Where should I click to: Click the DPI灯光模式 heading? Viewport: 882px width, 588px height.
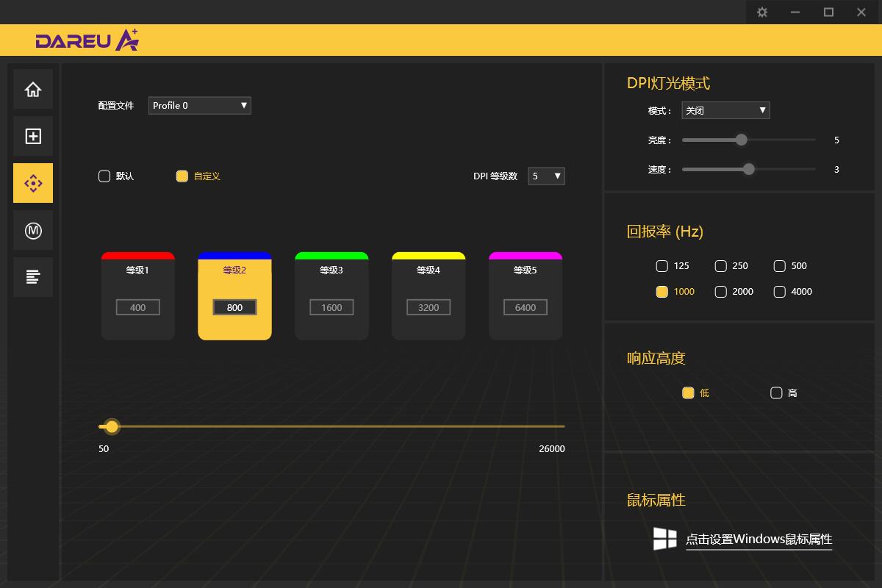(668, 83)
